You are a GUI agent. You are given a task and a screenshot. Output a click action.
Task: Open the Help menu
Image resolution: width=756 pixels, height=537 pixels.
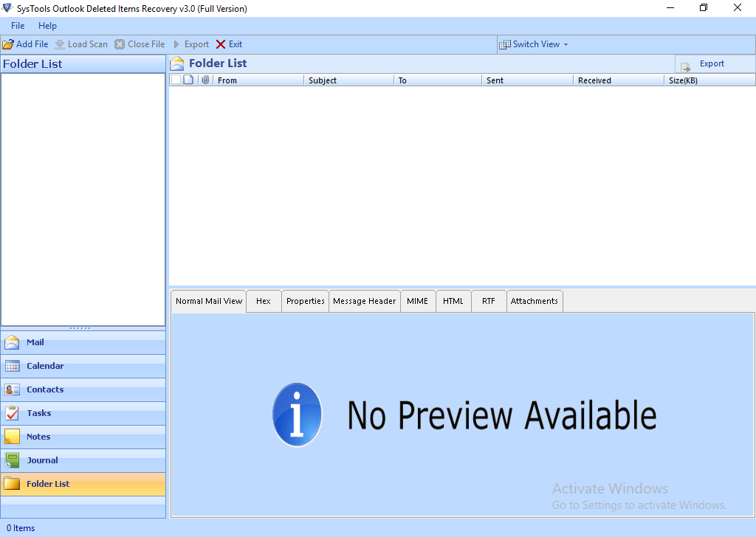pos(47,25)
